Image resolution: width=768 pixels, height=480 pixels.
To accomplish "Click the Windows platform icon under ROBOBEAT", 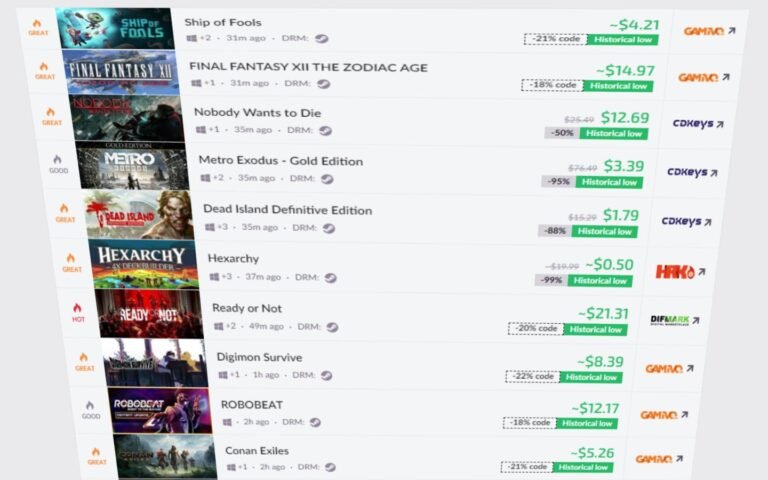I will (227, 422).
